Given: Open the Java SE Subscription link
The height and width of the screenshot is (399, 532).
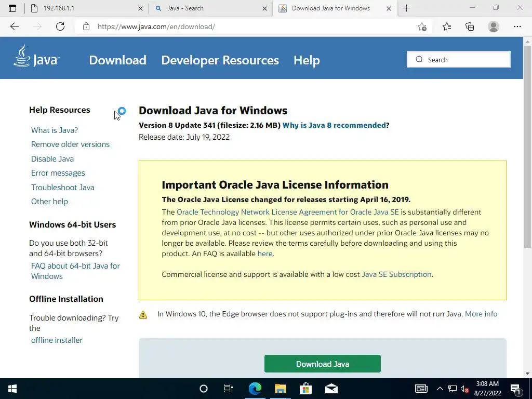Looking at the screenshot, I should point(396,274).
